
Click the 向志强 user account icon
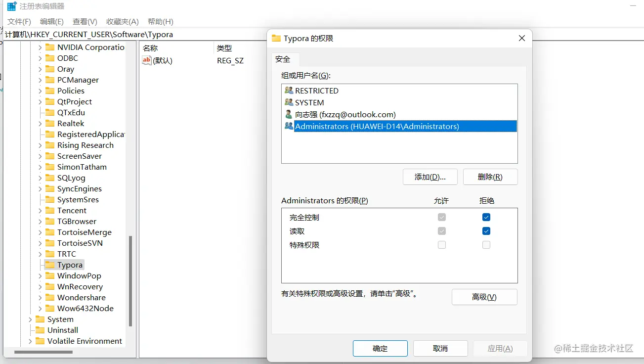pos(289,114)
